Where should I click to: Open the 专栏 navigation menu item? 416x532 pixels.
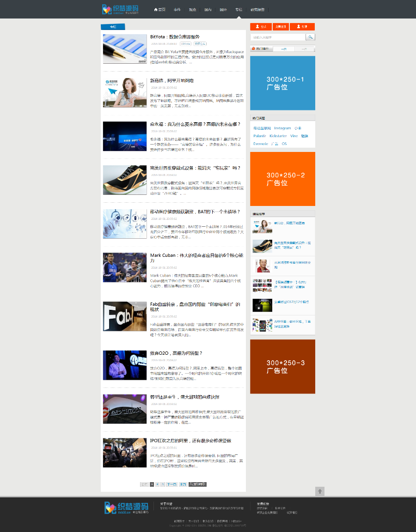[x=239, y=10]
